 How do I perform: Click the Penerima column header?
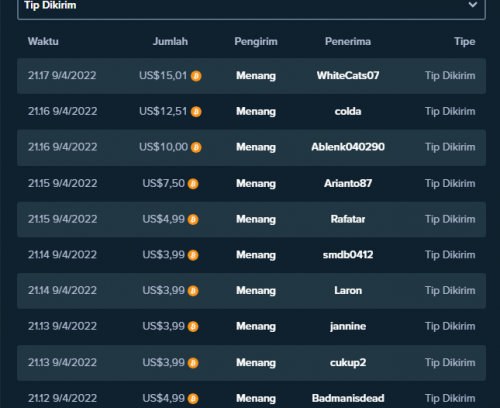(x=348, y=41)
